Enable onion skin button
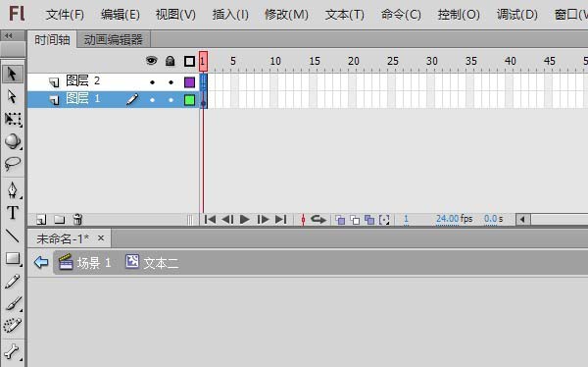This screenshot has height=367, width=588. tap(340, 220)
